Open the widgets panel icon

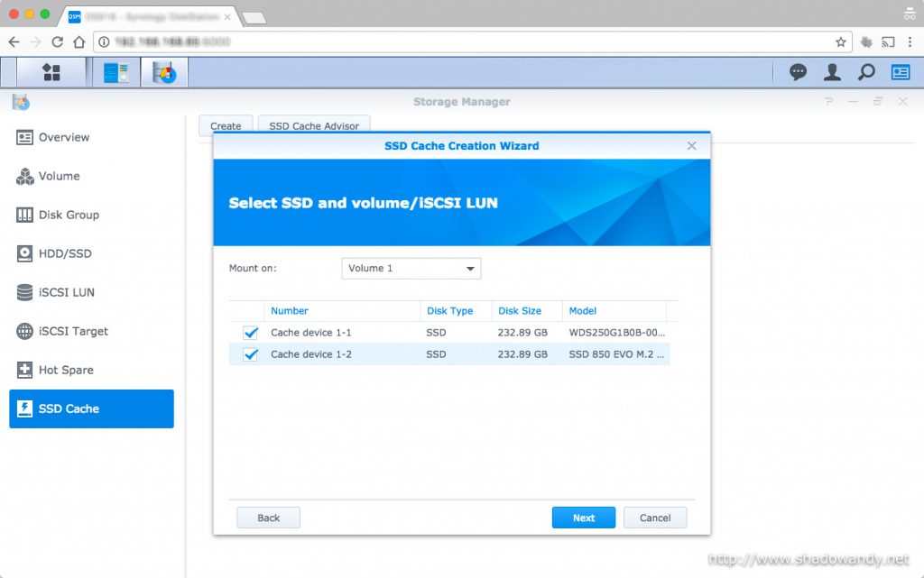(900, 72)
